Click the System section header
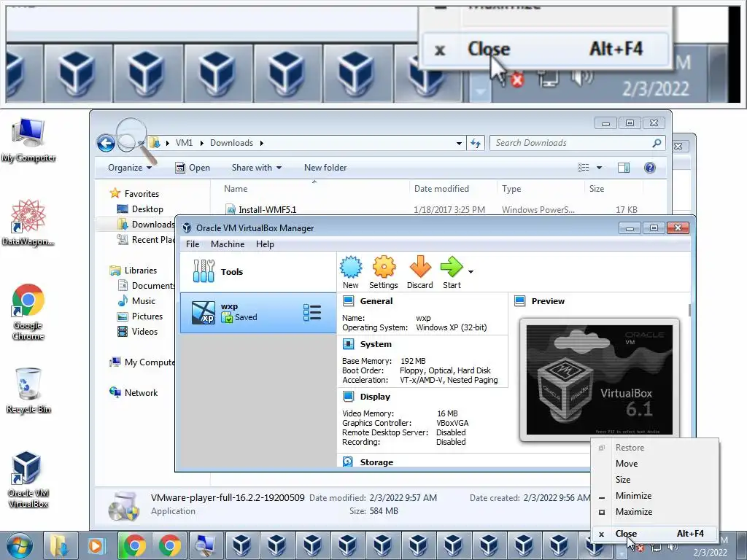 pyautogui.click(x=376, y=344)
